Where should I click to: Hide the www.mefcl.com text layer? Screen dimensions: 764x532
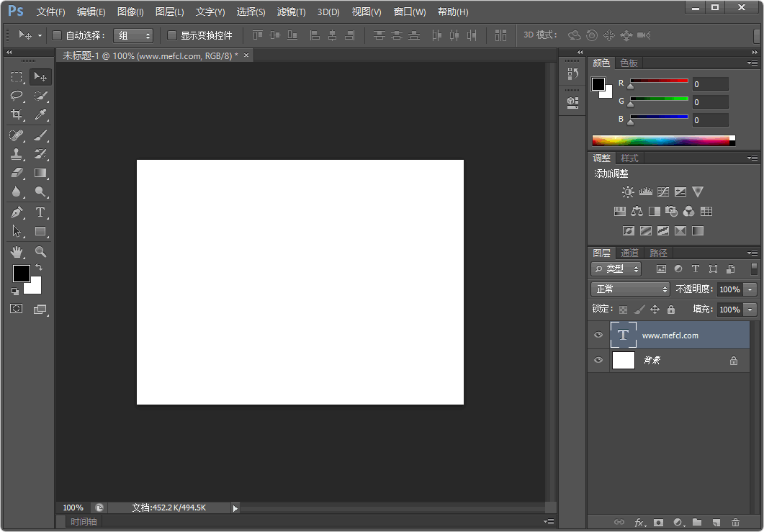tap(598, 335)
